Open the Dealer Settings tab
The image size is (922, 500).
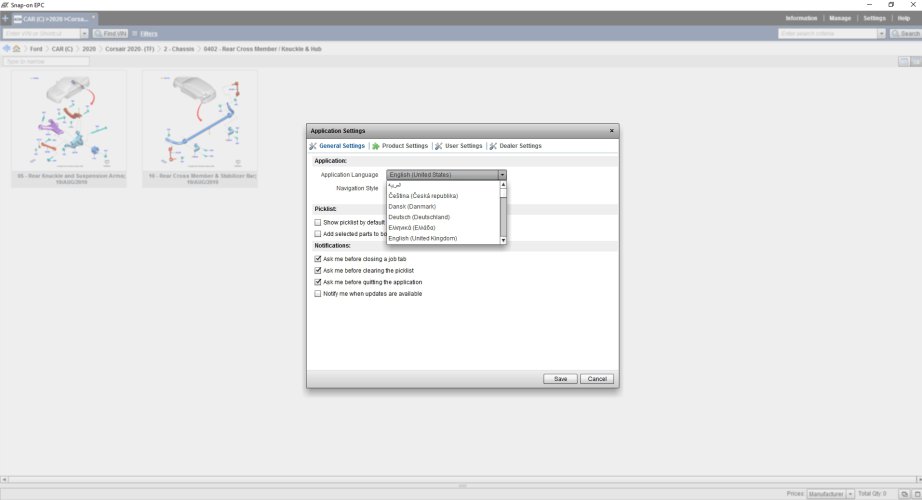pos(515,146)
